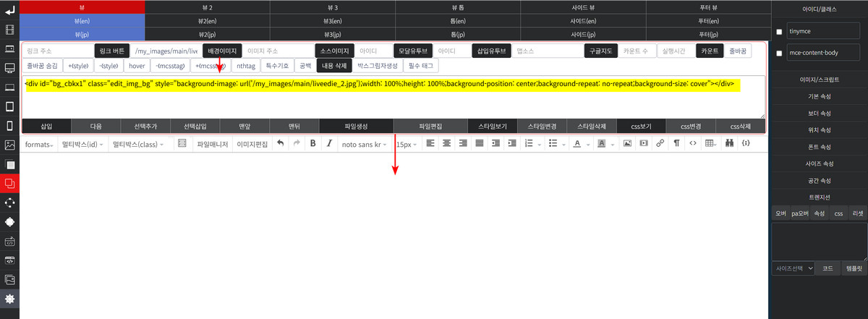
Task: Click the insert image icon in toolbar
Action: [x=627, y=144]
